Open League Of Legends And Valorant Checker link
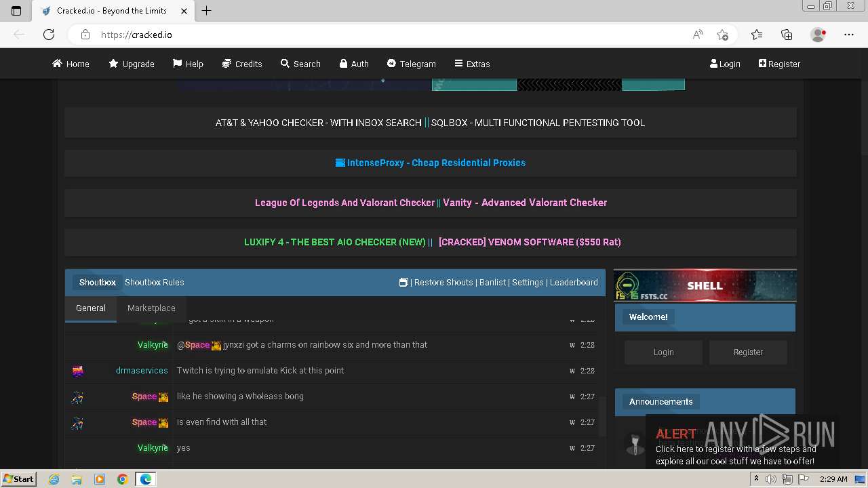The image size is (868, 488). pyautogui.click(x=344, y=203)
